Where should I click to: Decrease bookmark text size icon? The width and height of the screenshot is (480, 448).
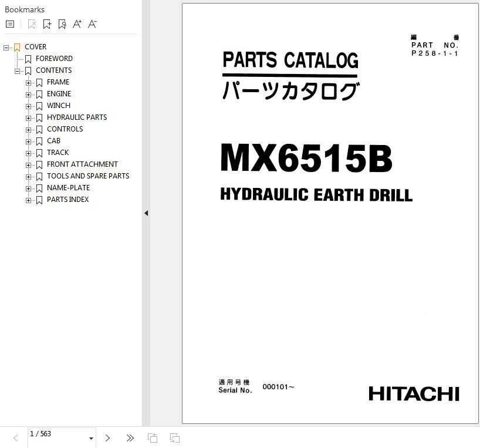(92, 24)
